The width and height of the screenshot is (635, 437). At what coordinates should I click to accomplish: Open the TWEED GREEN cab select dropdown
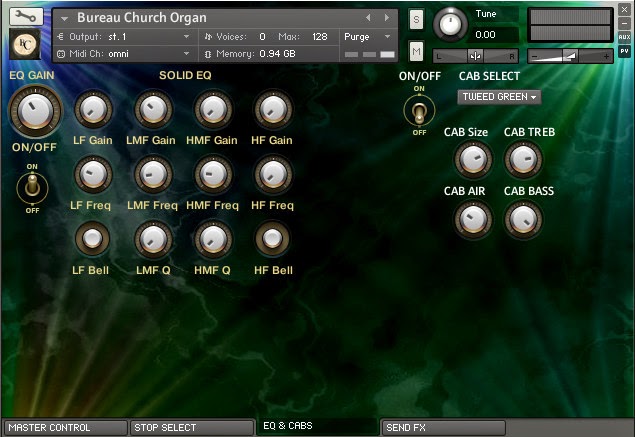(x=499, y=97)
